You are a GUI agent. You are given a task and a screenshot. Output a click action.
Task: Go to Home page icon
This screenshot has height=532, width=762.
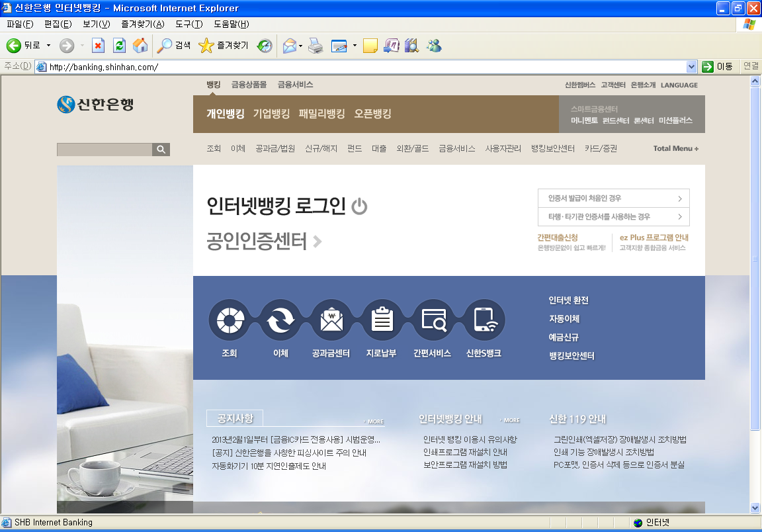(140, 46)
